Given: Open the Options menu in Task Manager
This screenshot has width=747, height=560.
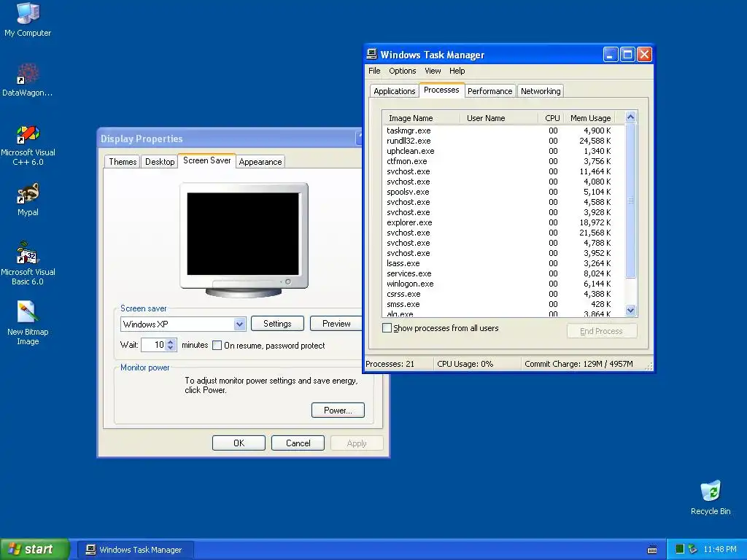Looking at the screenshot, I should click(x=403, y=71).
